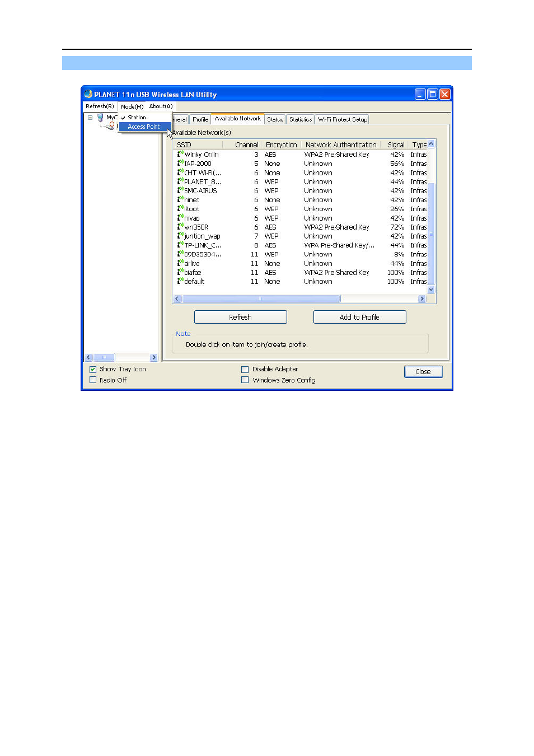Click the signal icon beside myap
Viewport: 534px width, 756px height.
[x=180, y=218]
